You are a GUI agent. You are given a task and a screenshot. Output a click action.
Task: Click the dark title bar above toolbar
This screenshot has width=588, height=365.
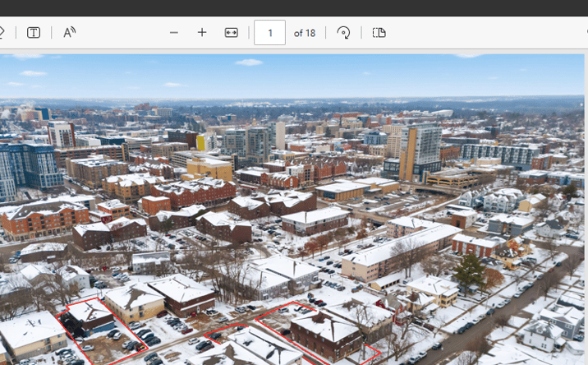pos(294,7)
